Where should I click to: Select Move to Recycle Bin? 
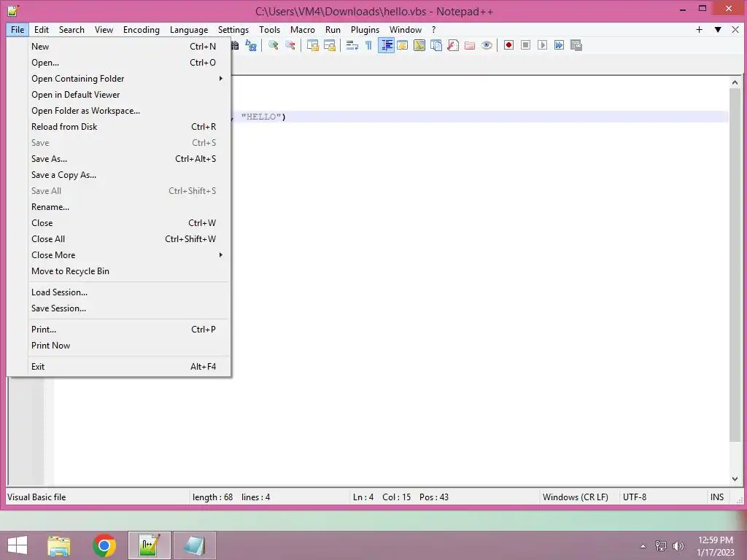119,271
